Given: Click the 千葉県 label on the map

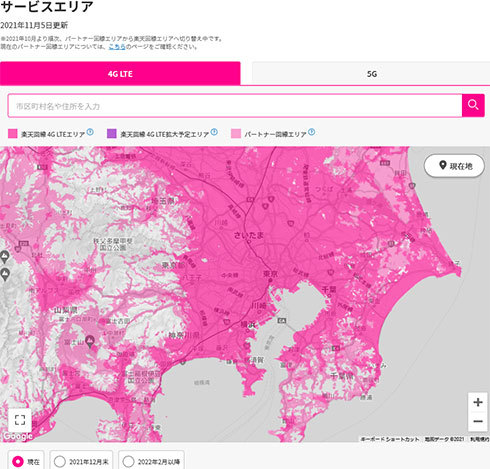Looking at the screenshot, I should pos(342,376).
